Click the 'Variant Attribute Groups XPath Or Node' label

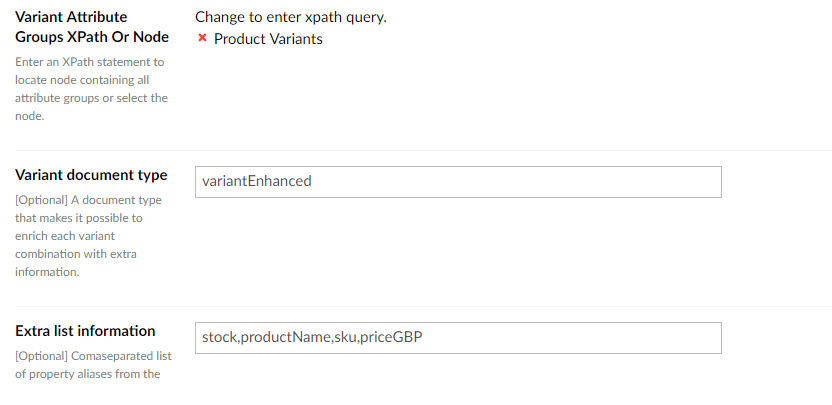click(92, 27)
